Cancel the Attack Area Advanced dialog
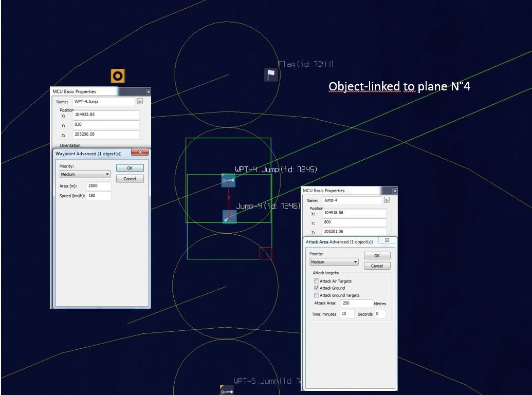Screen dimensions: 532x395 coord(377,266)
